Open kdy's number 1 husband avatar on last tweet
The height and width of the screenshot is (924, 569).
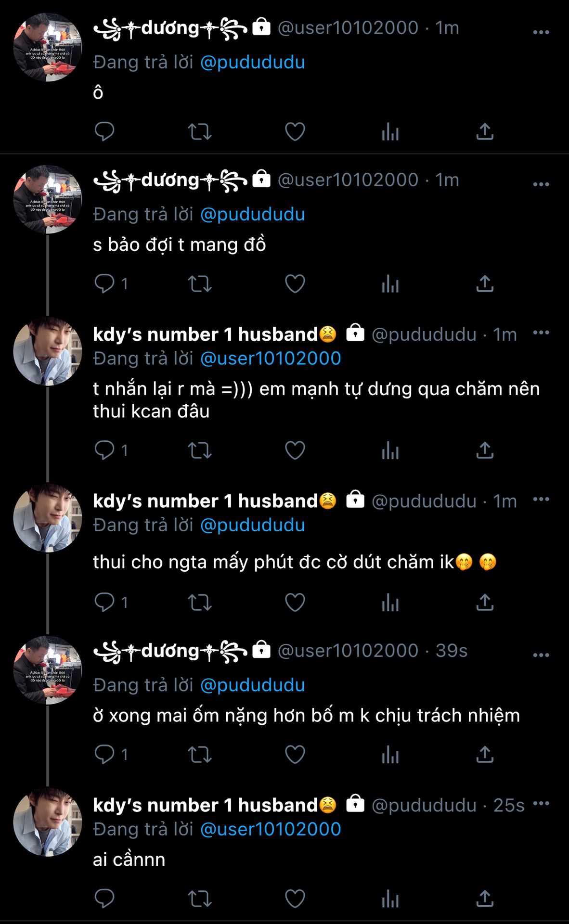pyautogui.click(x=47, y=822)
